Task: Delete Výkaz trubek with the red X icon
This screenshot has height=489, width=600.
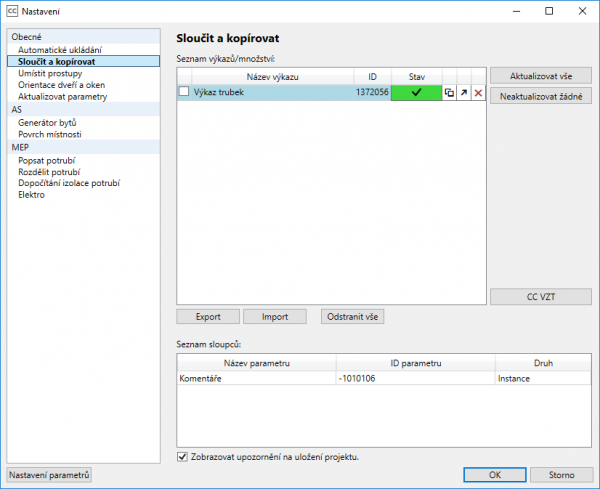Action: pyautogui.click(x=478, y=93)
